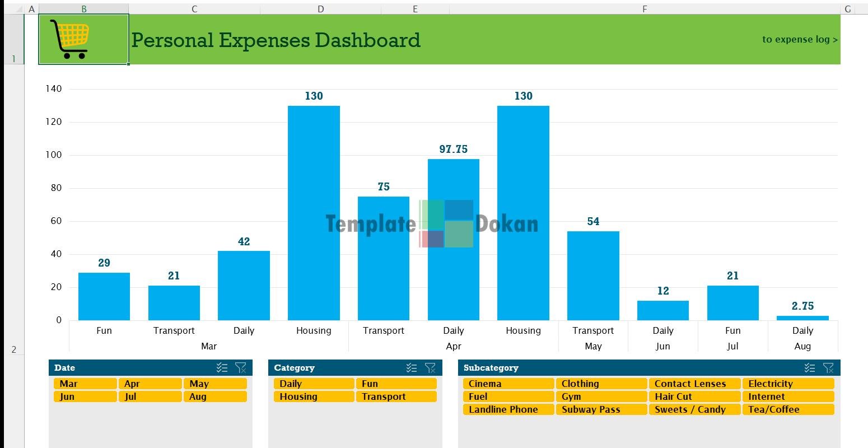Clear filter on Category slicer
This screenshot has height=448, width=868.
click(430, 368)
